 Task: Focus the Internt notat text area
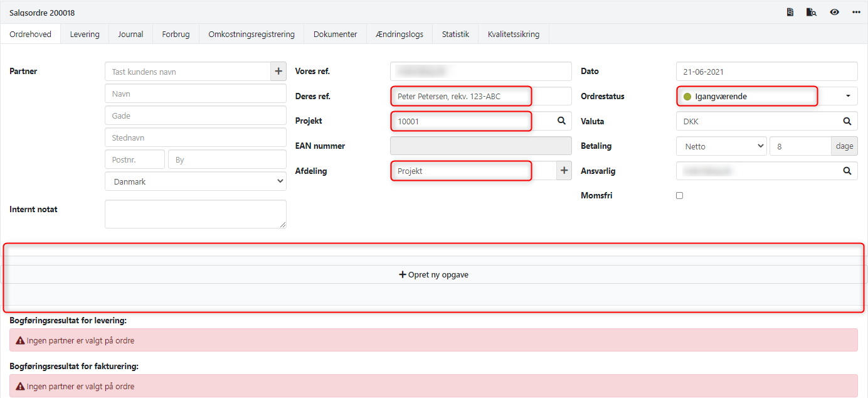coord(195,214)
